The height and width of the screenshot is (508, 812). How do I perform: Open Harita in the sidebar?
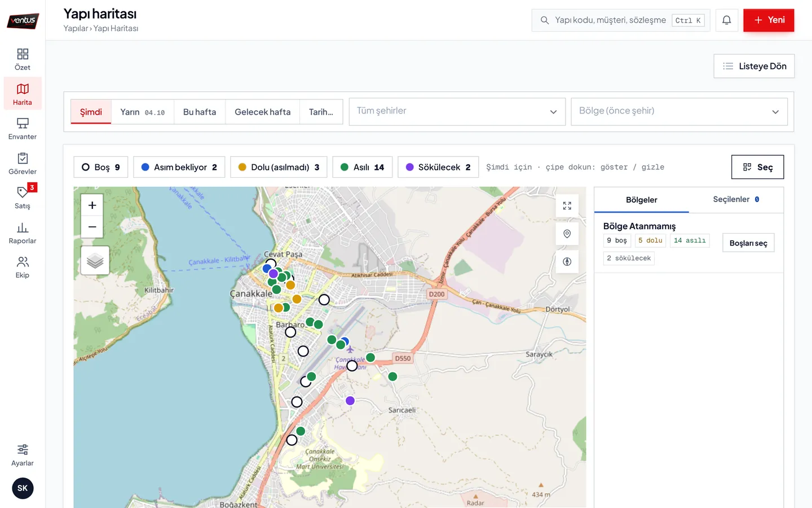(23, 94)
